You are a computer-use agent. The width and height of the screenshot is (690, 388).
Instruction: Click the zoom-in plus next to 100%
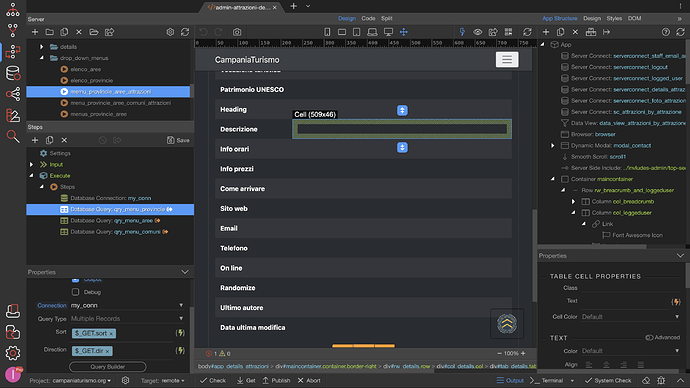click(x=523, y=353)
